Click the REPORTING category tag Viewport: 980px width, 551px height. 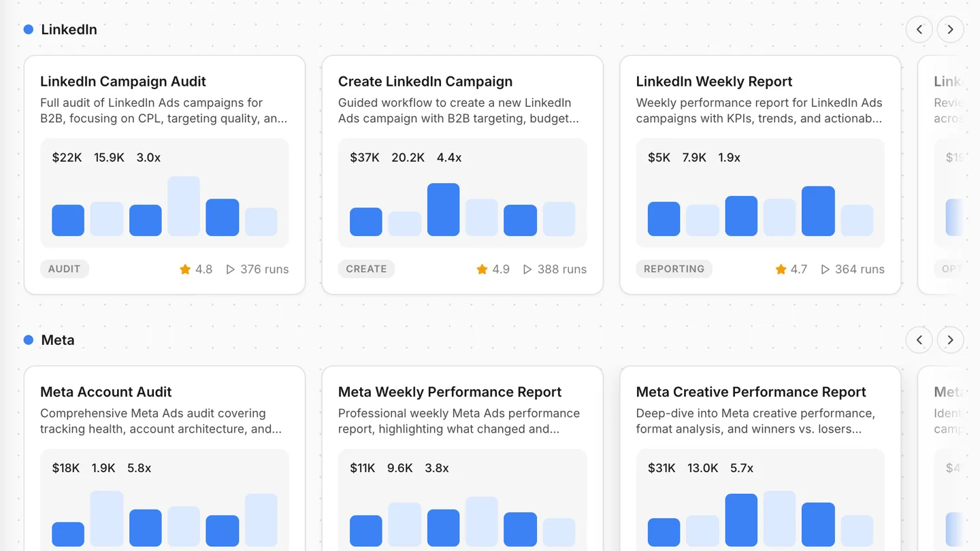674,269
